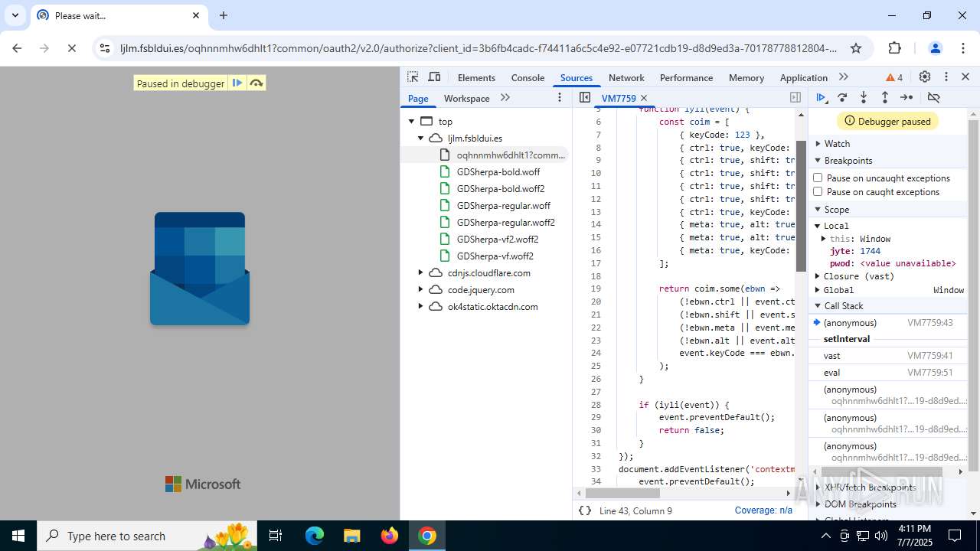Viewport: 980px width, 551px height.
Task: Open the Memory tab
Action: [746, 77]
